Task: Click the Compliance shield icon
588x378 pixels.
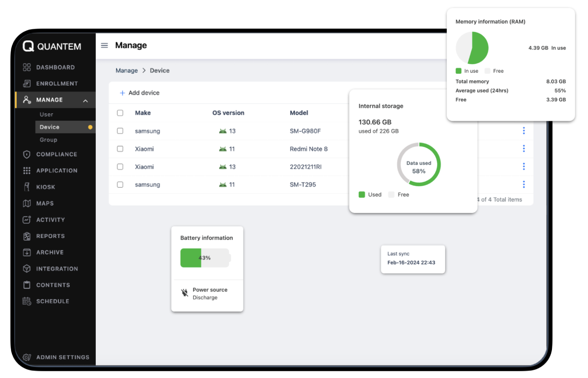Action: 27,155
